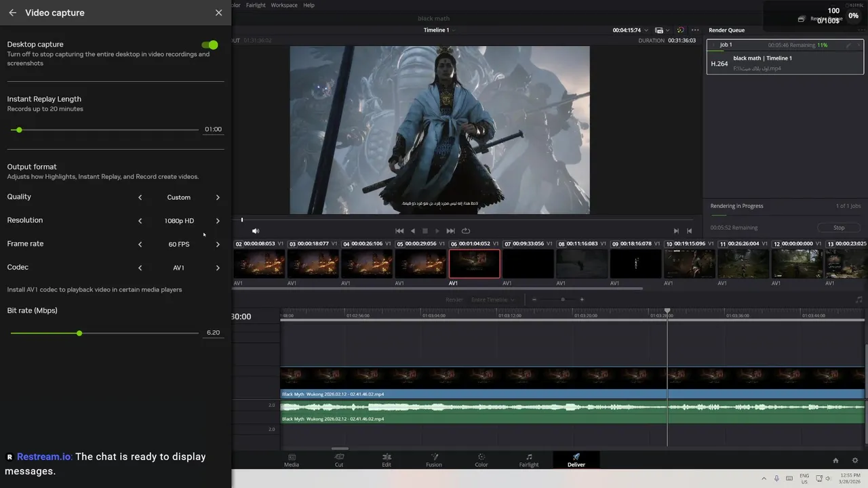Select next Quality option
This screenshot has height=488, width=868.
click(x=218, y=197)
